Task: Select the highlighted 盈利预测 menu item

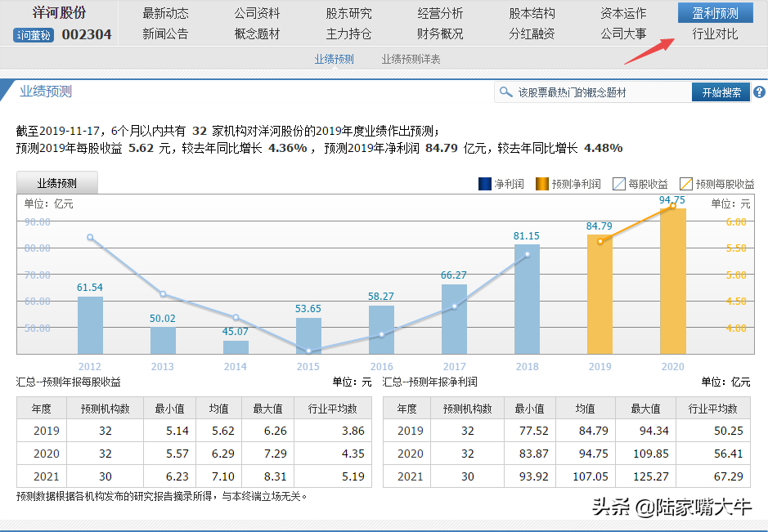Action: pyautogui.click(x=715, y=13)
